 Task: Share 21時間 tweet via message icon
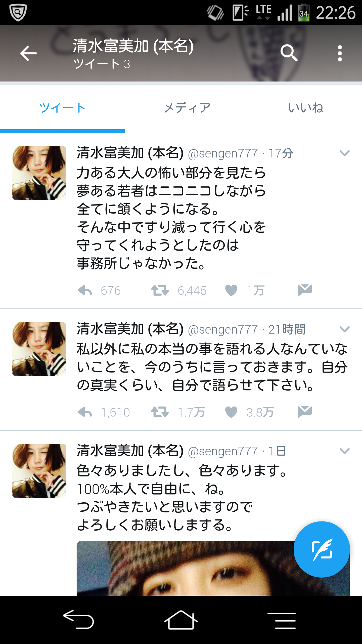pyautogui.click(x=305, y=412)
